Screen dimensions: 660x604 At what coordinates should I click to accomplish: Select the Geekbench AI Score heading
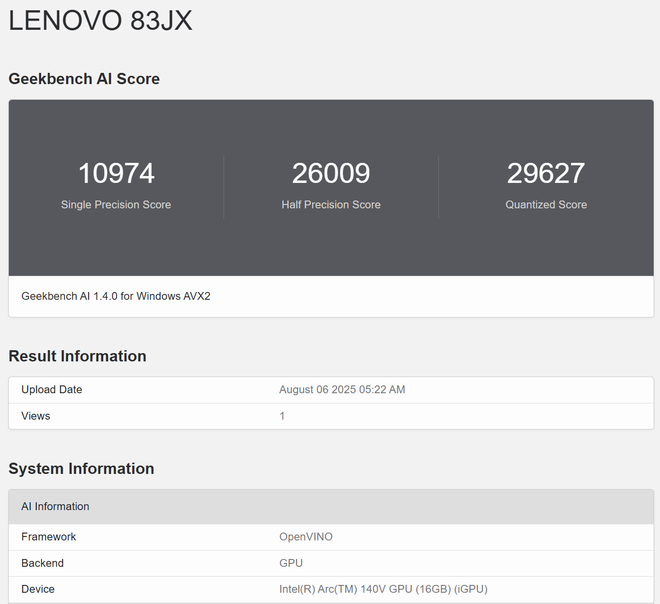84,79
